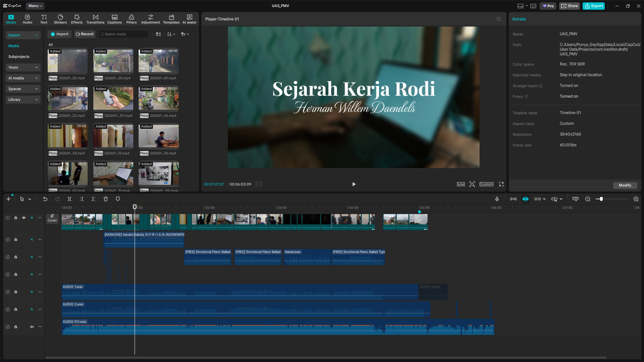The height and width of the screenshot is (362, 644).
Task: Expand the AI media section
Action: click(x=23, y=78)
